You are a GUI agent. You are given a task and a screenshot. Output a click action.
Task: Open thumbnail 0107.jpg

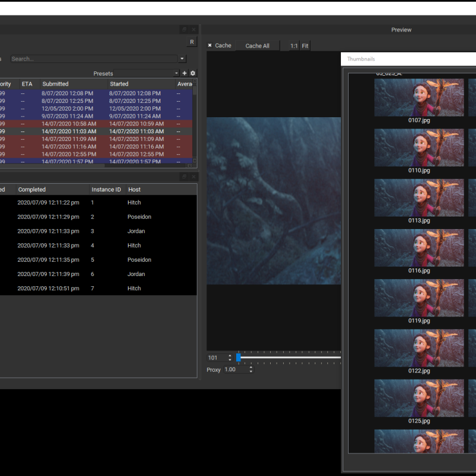[x=419, y=98]
